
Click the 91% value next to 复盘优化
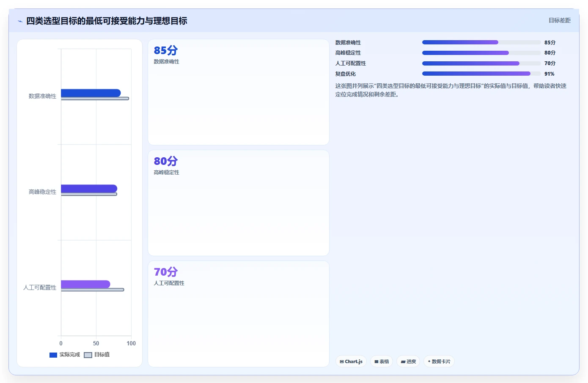coord(549,74)
